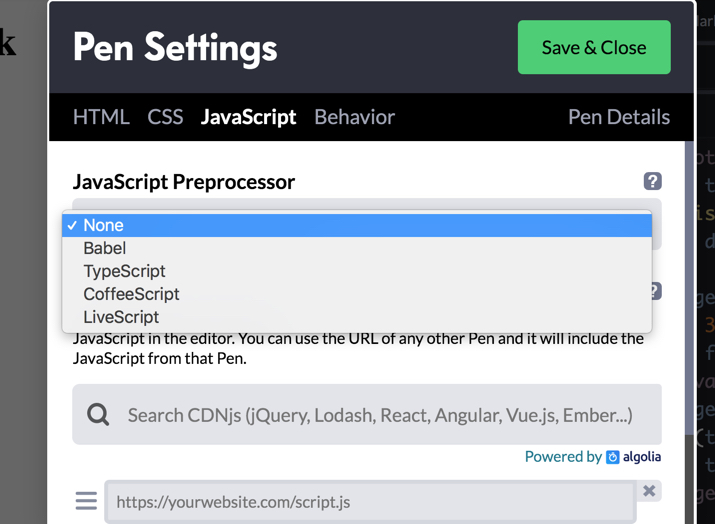Screen dimensions: 715x524
Task: Click the CDNjs search magnifier icon
Action: click(x=98, y=415)
